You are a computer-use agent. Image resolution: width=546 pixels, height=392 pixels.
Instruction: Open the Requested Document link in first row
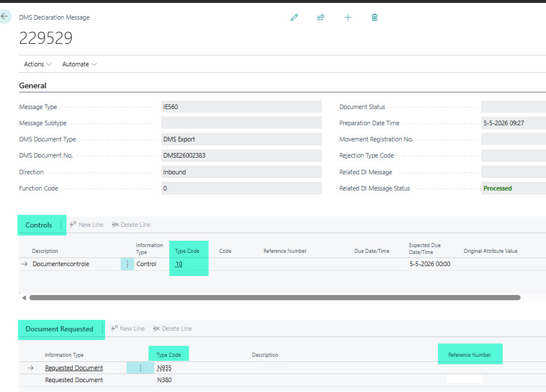tap(74, 368)
